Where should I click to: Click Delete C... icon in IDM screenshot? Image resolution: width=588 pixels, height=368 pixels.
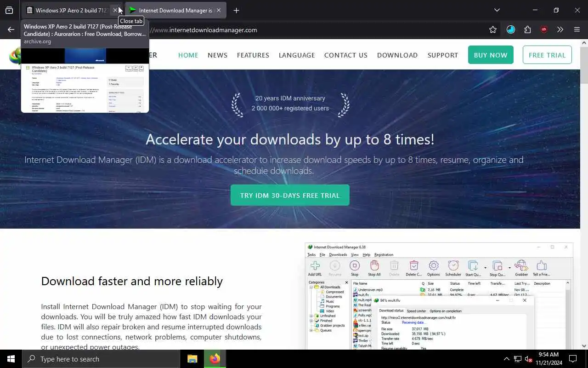coord(414,268)
